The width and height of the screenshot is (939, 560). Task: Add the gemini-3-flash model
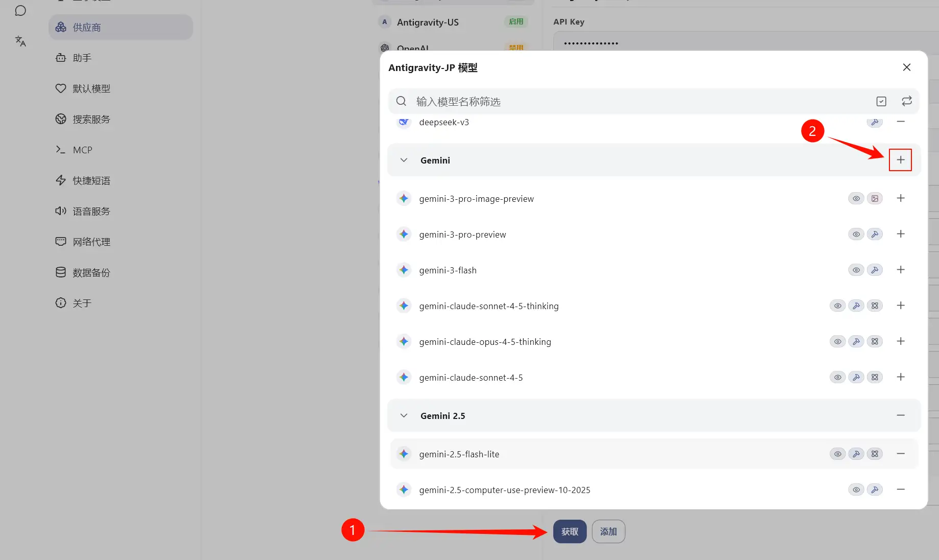pos(900,270)
